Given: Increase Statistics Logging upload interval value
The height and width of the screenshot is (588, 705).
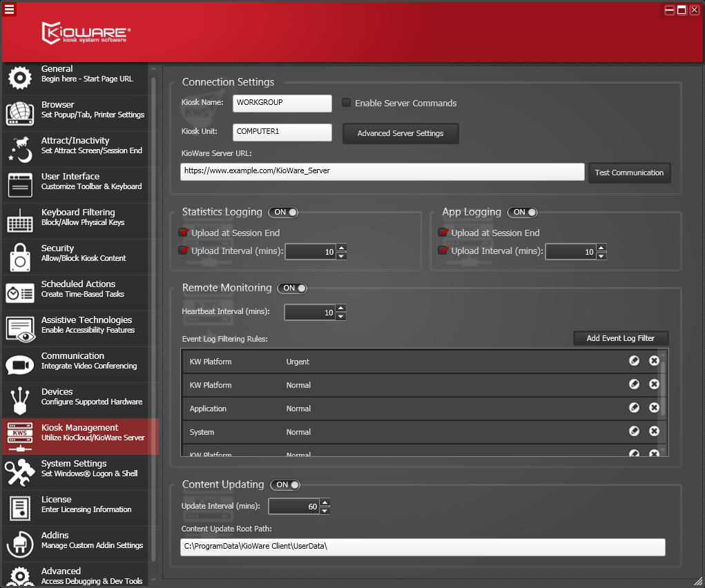Looking at the screenshot, I should tap(341, 248).
